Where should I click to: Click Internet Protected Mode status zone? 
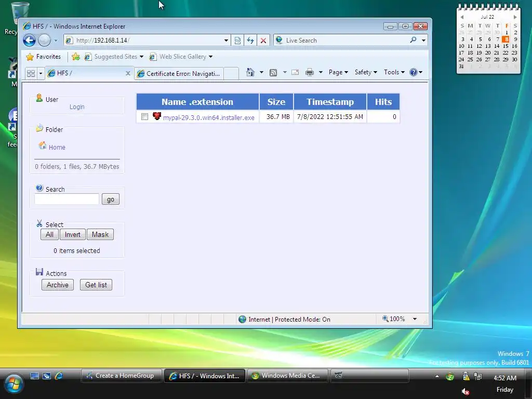coord(284,320)
